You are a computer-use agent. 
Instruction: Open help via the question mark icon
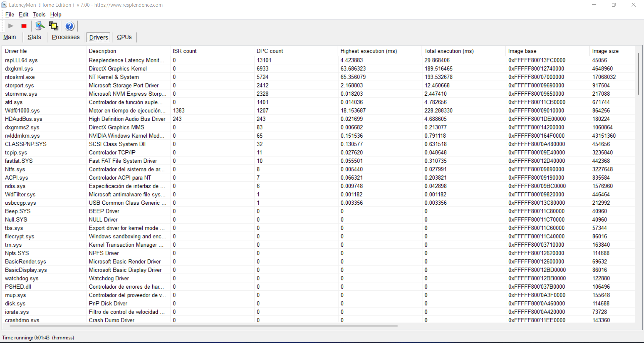pos(69,26)
